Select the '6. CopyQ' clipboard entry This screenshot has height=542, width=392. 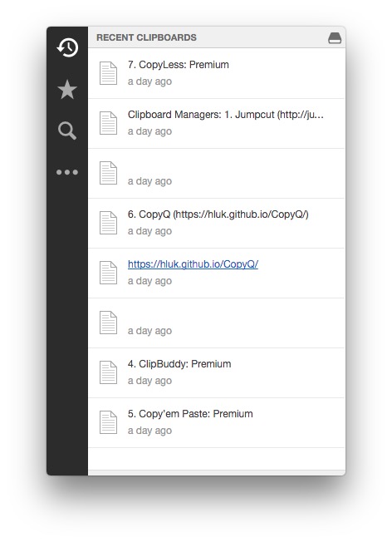pos(217,223)
